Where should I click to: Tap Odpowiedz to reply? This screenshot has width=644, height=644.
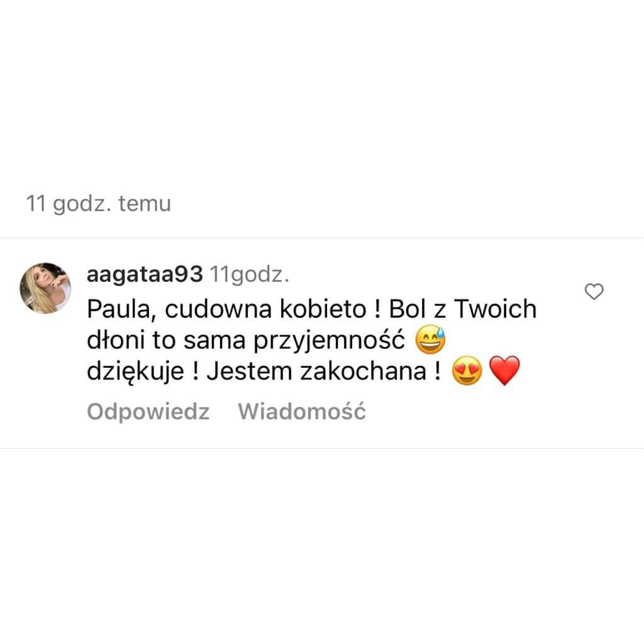[148, 411]
